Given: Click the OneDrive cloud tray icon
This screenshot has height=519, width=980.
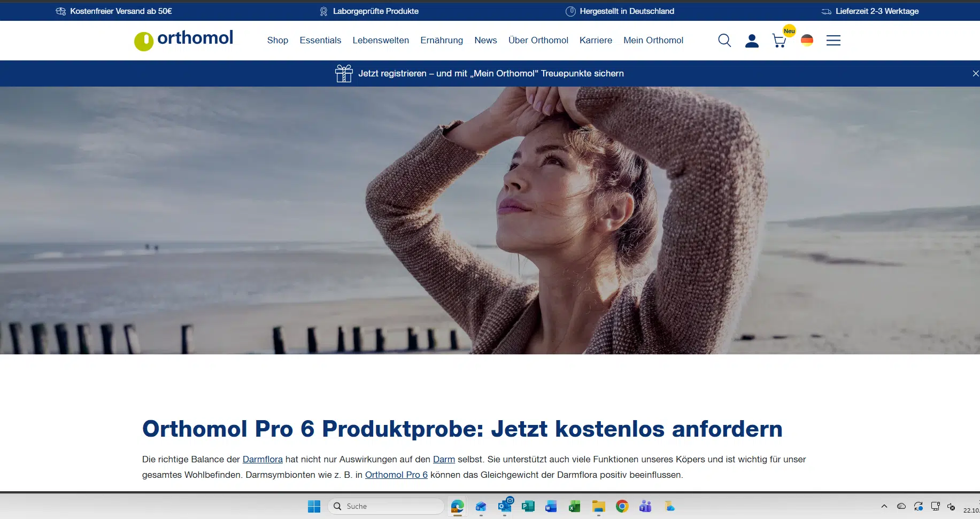Looking at the screenshot, I should pyautogui.click(x=901, y=506).
